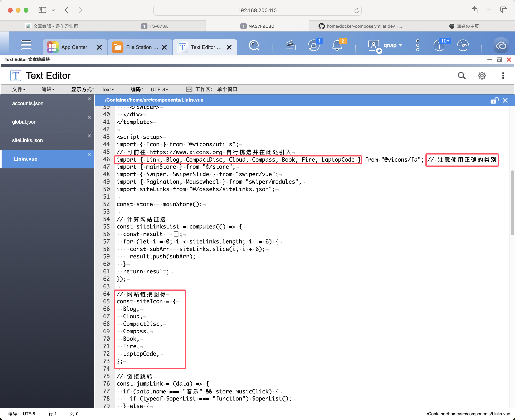Open global.json in the file list
The width and height of the screenshot is (515, 420).
24,122
